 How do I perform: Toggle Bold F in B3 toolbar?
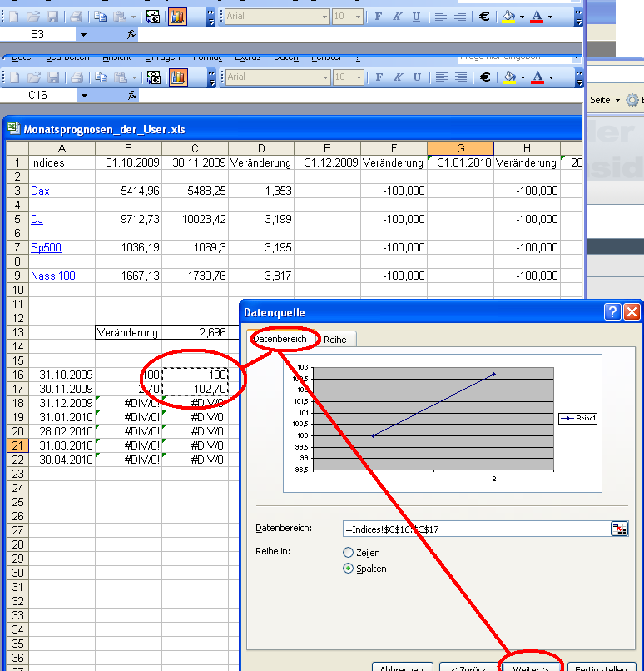click(378, 17)
